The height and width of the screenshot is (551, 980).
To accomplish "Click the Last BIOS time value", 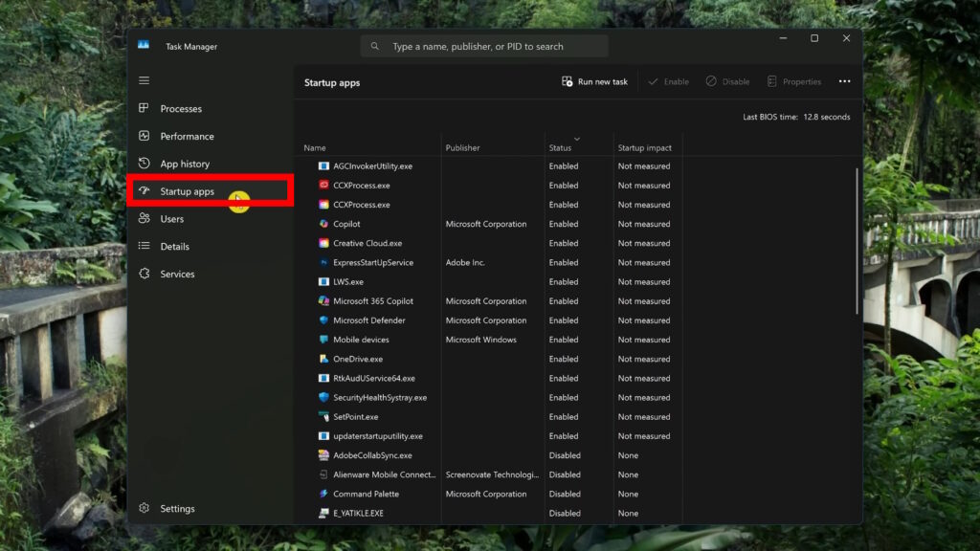I will (x=826, y=117).
